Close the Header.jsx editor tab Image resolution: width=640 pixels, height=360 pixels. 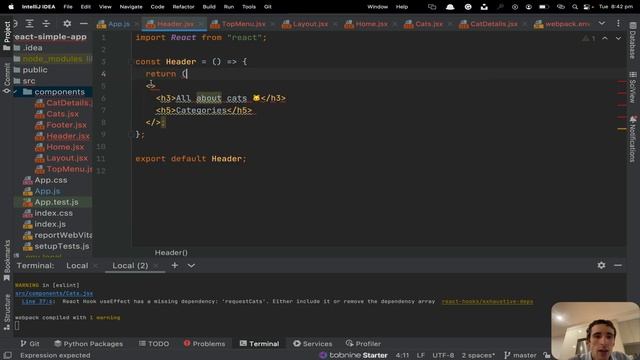coord(200,24)
